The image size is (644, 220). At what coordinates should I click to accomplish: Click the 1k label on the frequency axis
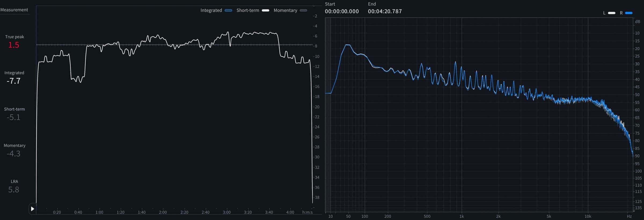click(462, 216)
